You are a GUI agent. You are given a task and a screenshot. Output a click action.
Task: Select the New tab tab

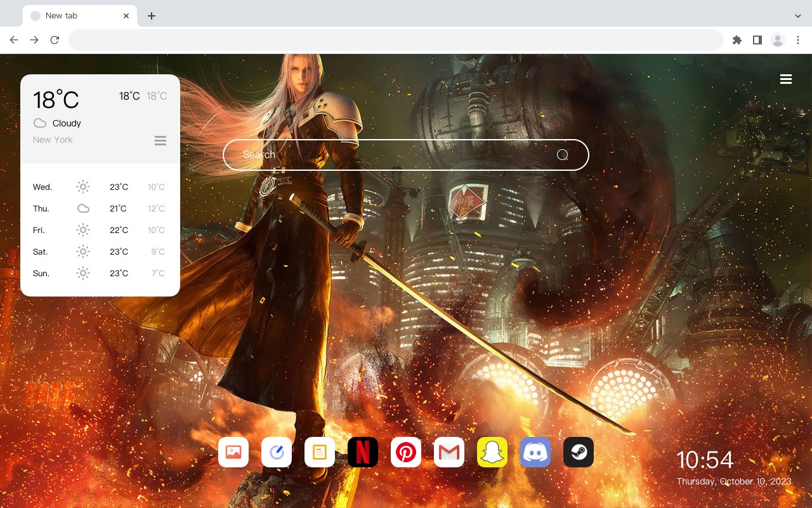click(x=80, y=16)
